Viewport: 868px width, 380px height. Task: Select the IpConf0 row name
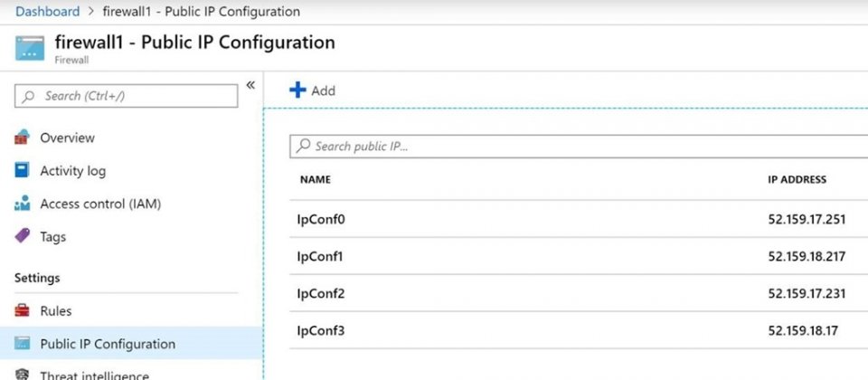321,219
